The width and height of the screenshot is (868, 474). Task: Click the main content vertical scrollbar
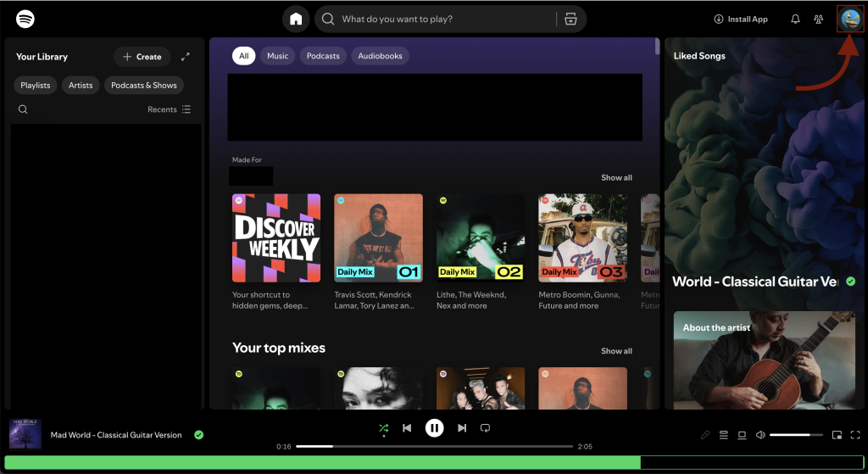(657, 46)
